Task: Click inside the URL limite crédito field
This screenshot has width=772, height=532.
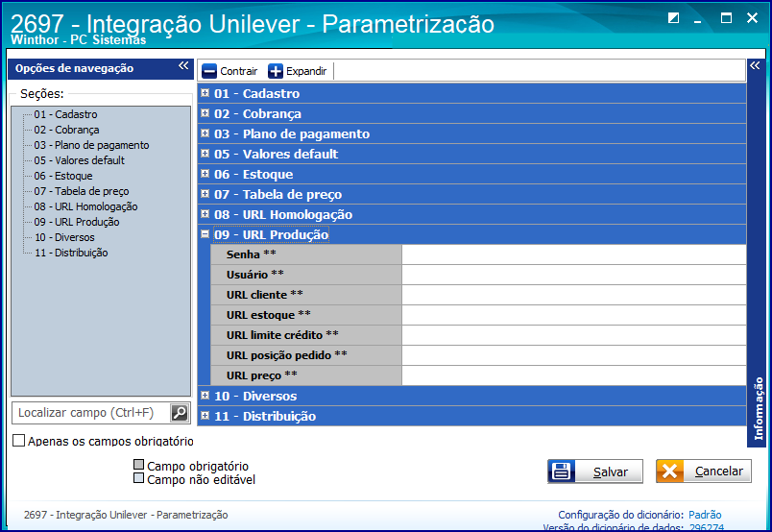Action: tap(573, 335)
